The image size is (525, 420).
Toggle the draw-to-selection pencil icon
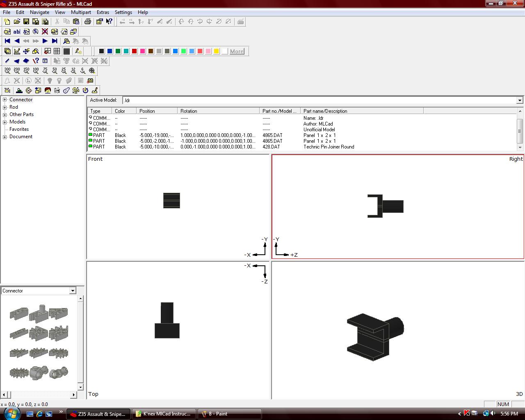[78, 51]
